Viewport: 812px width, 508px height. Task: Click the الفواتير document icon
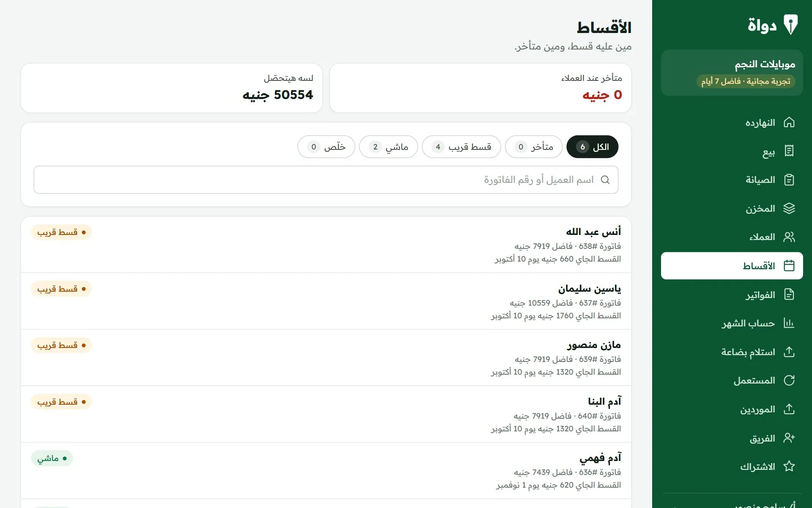tap(789, 295)
